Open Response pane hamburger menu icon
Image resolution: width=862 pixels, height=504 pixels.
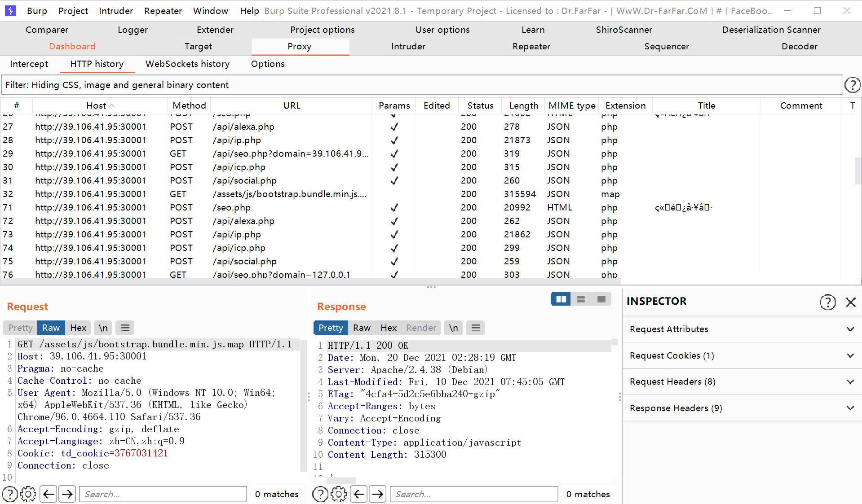(476, 328)
